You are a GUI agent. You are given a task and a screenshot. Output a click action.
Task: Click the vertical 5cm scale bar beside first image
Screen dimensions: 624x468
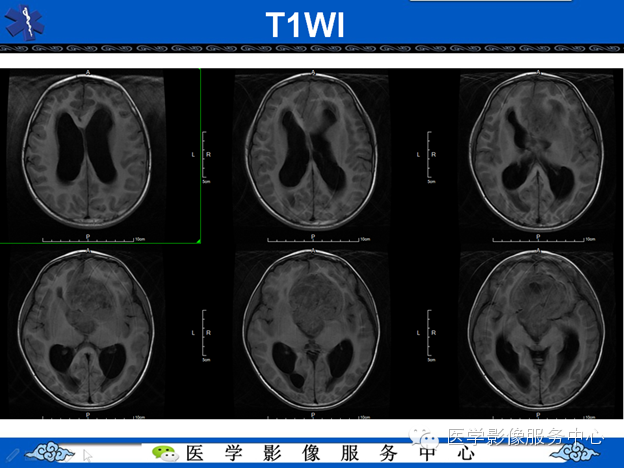pos(206,157)
